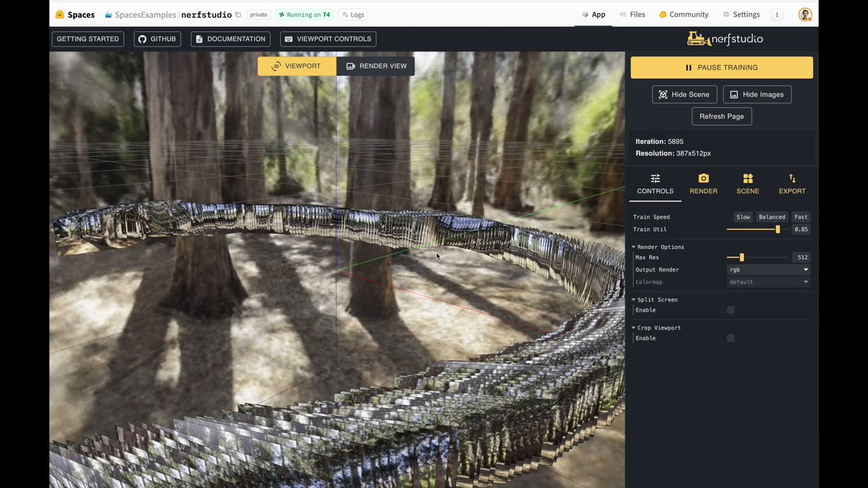Image resolution: width=868 pixels, height=488 pixels.
Task: Pause training
Action: coord(722,67)
